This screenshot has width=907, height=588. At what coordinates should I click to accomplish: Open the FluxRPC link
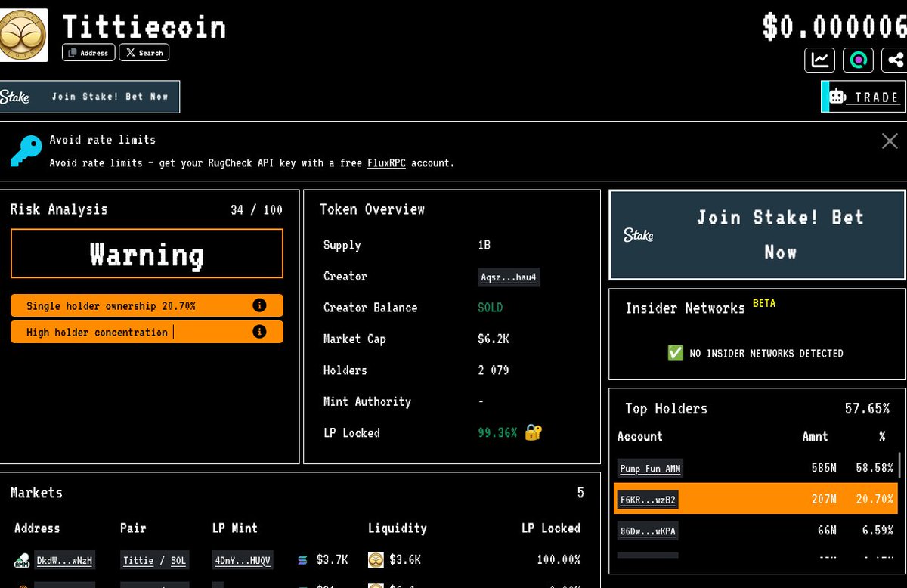386,163
